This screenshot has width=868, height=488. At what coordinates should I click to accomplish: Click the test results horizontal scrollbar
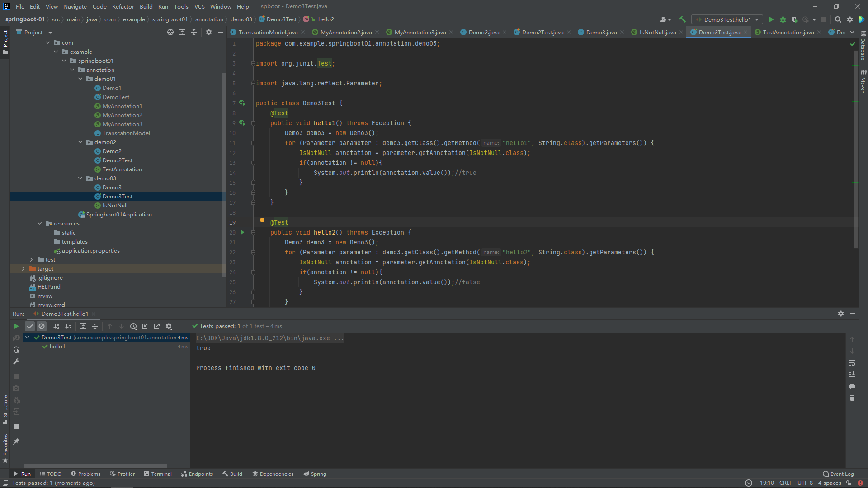pyautogui.click(x=95, y=465)
